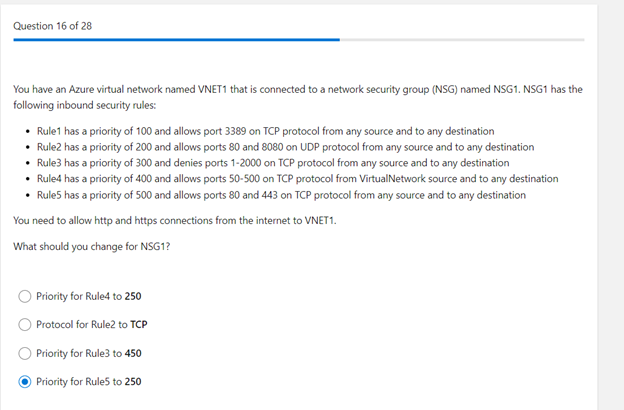This screenshot has width=624, height=410.
Task: Click the bullet dot before Rule1
Action: pyautogui.click(x=27, y=131)
